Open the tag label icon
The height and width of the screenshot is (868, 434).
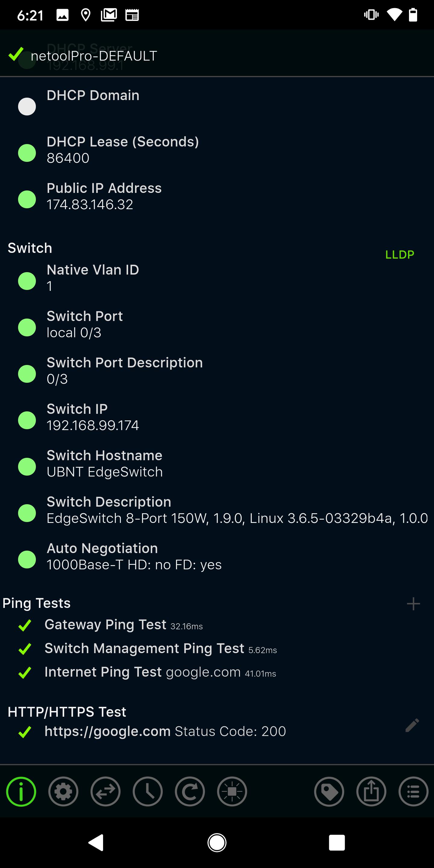tap(329, 791)
